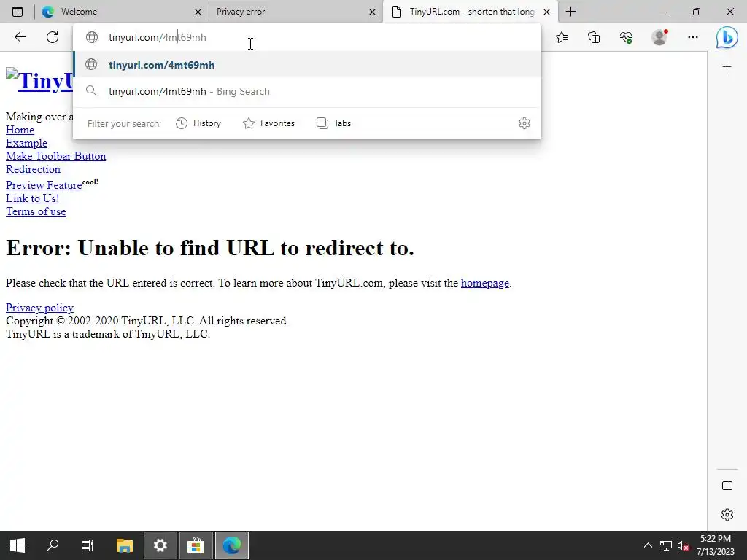
Task: Filter search by Tabs
Action: tap(333, 123)
